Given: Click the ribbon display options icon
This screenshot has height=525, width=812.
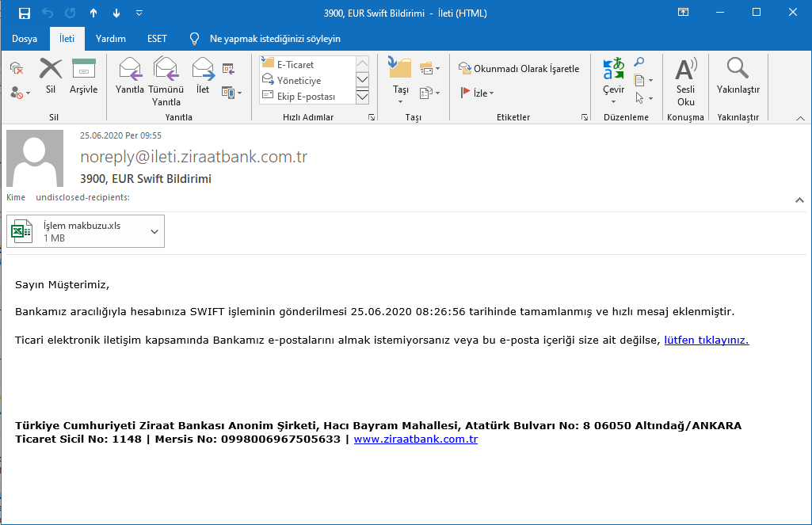Looking at the screenshot, I should [x=683, y=13].
